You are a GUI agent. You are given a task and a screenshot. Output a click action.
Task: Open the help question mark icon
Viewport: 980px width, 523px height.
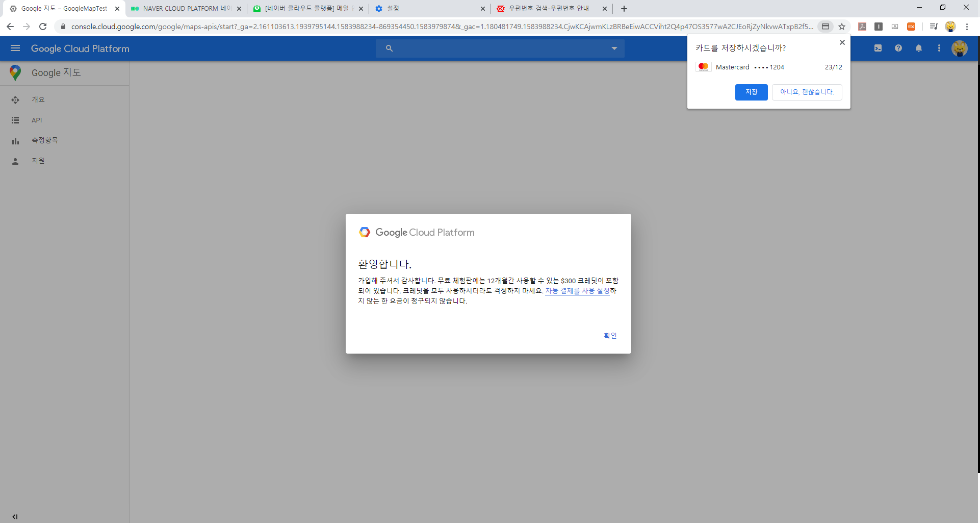point(898,48)
